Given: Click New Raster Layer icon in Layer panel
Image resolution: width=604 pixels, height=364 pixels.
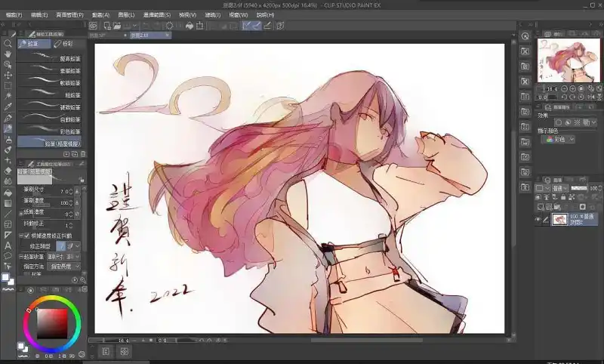Looking at the screenshot, I should point(541,207).
